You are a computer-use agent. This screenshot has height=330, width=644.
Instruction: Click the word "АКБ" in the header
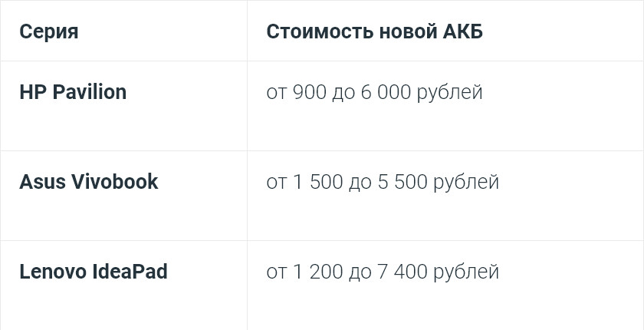coord(463,32)
